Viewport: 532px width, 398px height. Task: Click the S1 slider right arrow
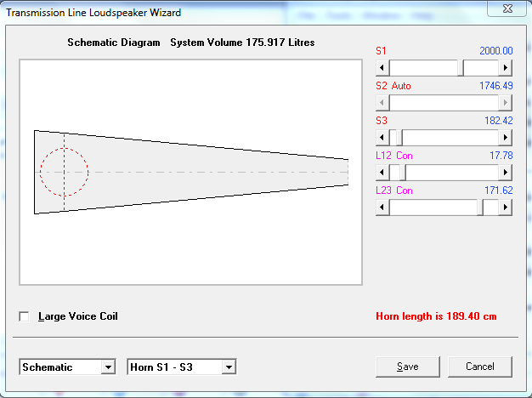505,67
